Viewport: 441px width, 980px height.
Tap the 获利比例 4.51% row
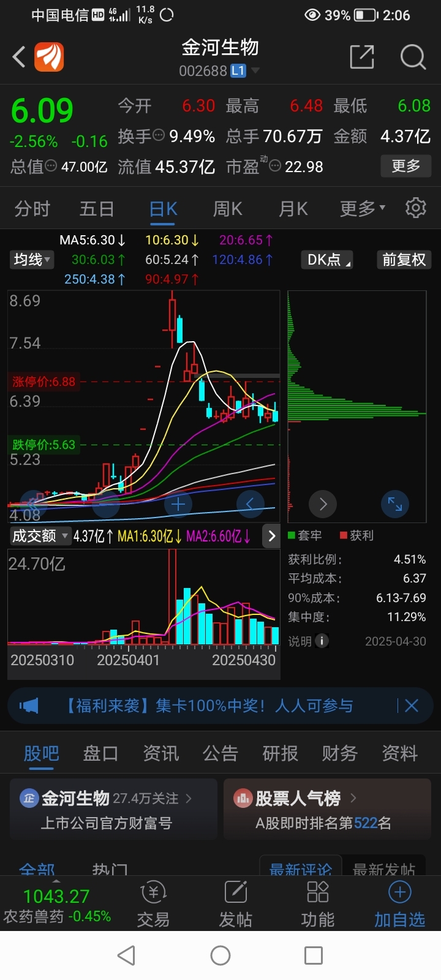357,559
